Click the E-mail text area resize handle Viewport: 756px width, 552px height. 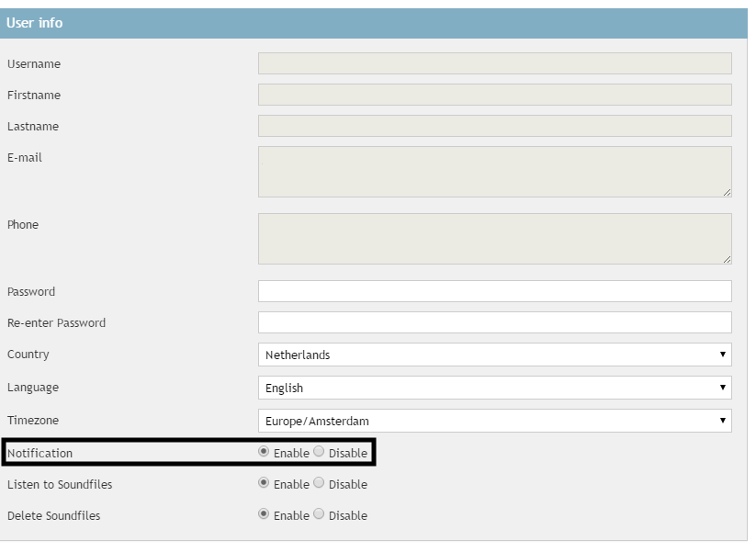pyautogui.click(x=727, y=192)
